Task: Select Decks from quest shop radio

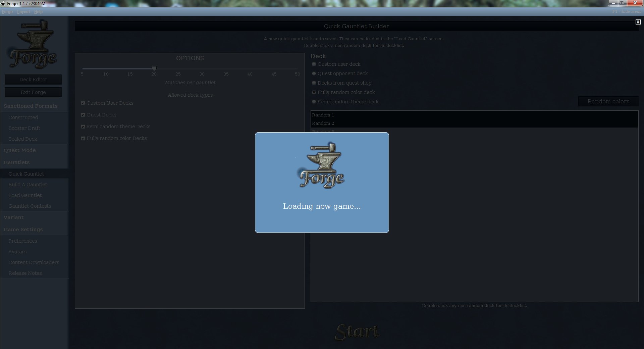Action: point(314,83)
